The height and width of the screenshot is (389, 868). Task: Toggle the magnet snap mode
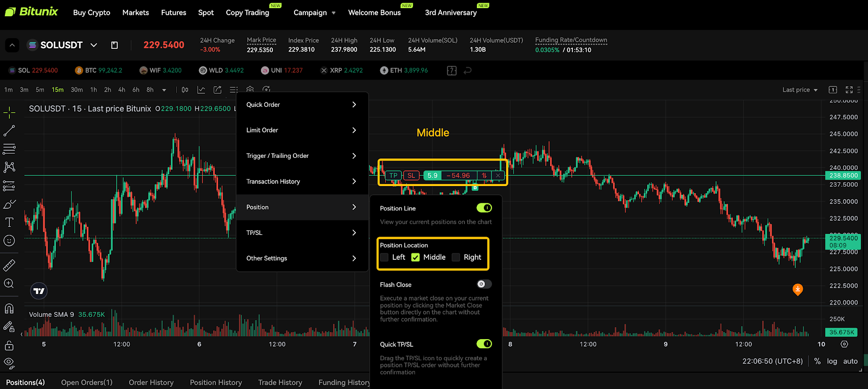pyautogui.click(x=9, y=309)
